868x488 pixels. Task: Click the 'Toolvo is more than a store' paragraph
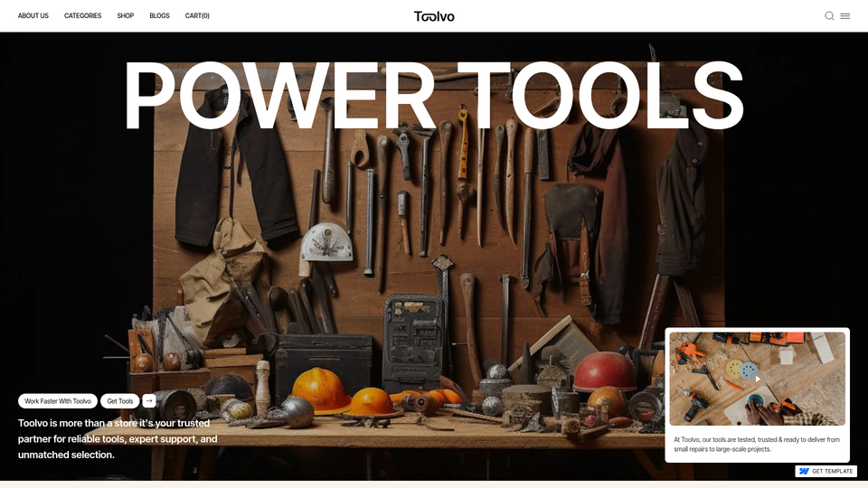(118, 439)
